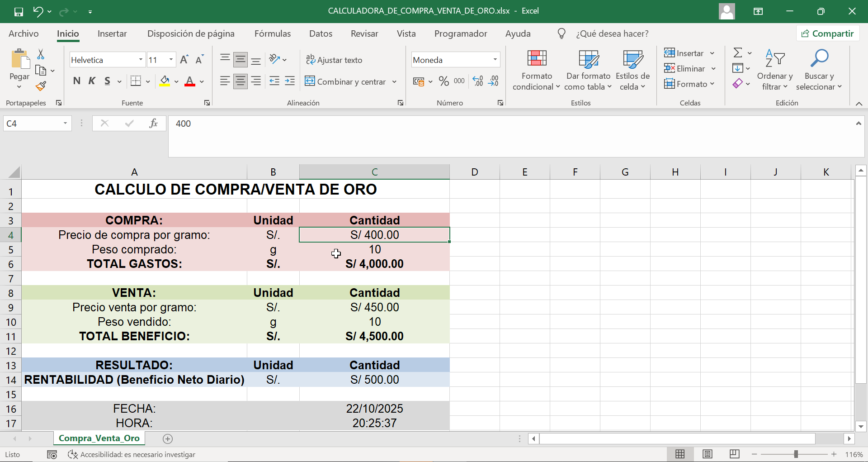The image size is (868, 462).
Task: Increase zoom using the zoom slider
Action: coord(834,454)
